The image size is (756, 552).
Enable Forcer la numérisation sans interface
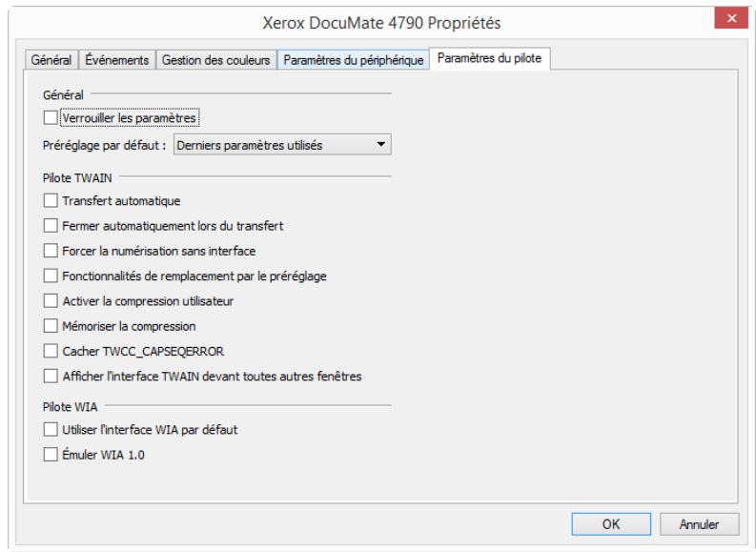pos(51,251)
